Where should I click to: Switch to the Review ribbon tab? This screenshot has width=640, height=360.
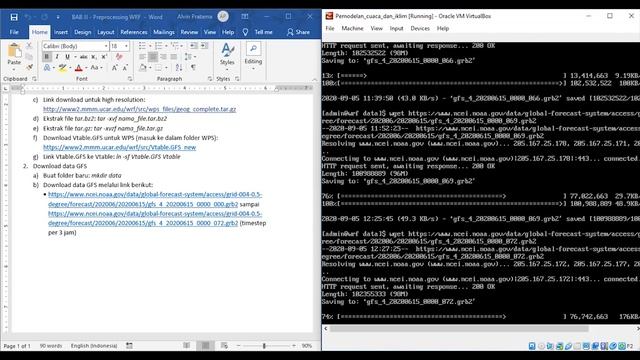tap(189, 32)
